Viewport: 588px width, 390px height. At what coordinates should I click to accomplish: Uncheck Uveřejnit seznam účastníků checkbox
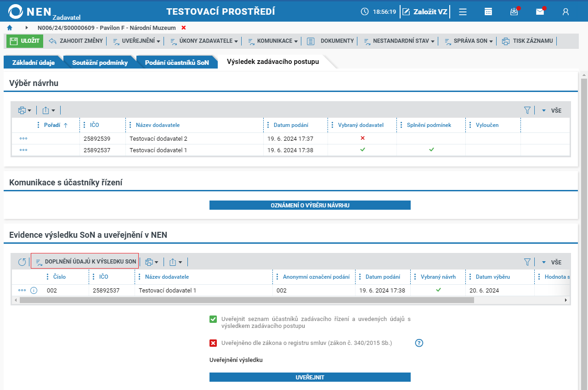[x=213, y=319]
